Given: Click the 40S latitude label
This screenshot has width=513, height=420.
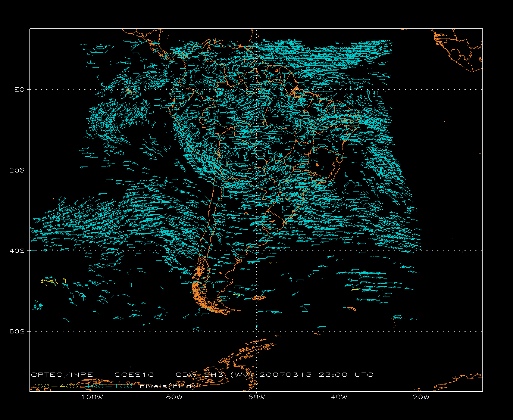Looking at the screenshot, I should (17, 251).
